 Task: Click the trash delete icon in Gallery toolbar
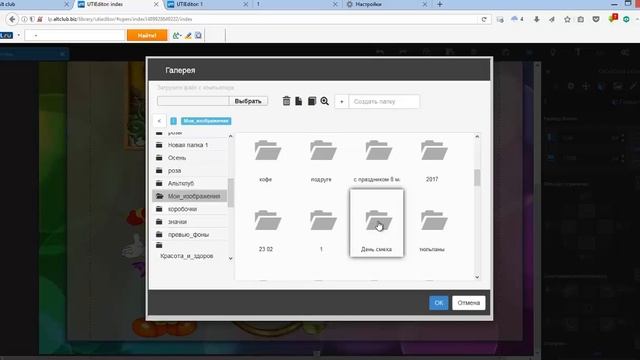pyautogui.click(x=287, y=101)
